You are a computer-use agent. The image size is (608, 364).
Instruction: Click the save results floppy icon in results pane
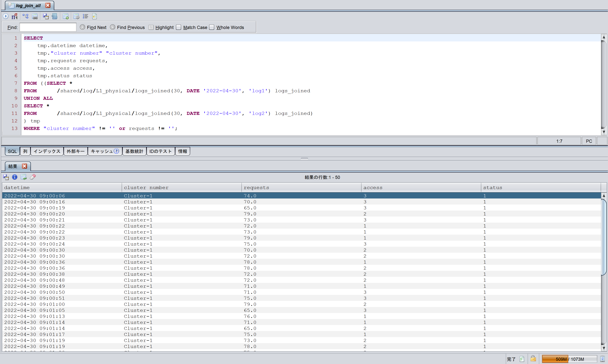[x=6, y=177]
